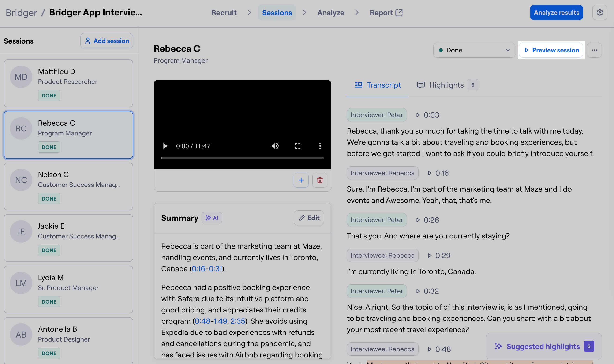Viewport: 614px width, 364px height.
Task: Click the Interviewee: Rebecca label at 0:16
Action: (383, 173)
